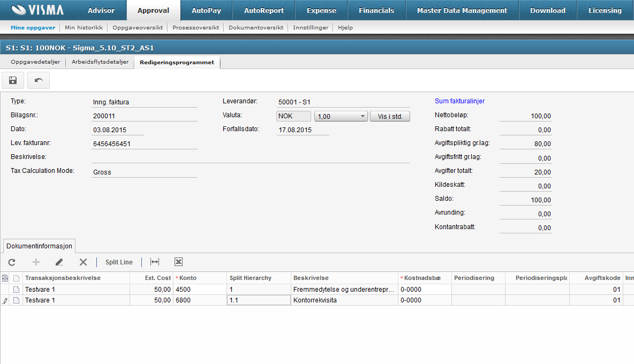Select the Dokumentinformasjon tab
The width and height of the screenshot is (634, 364).
pos(39,246)
